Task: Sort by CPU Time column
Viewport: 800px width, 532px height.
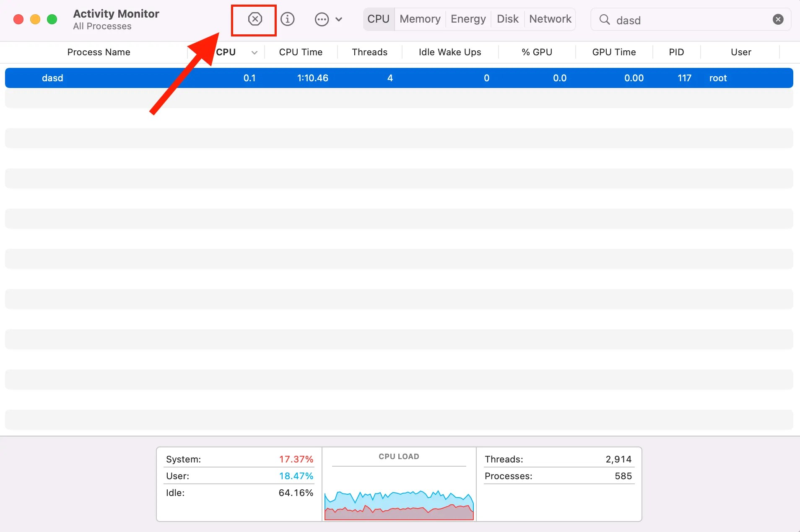Action: tap(301, 52)
